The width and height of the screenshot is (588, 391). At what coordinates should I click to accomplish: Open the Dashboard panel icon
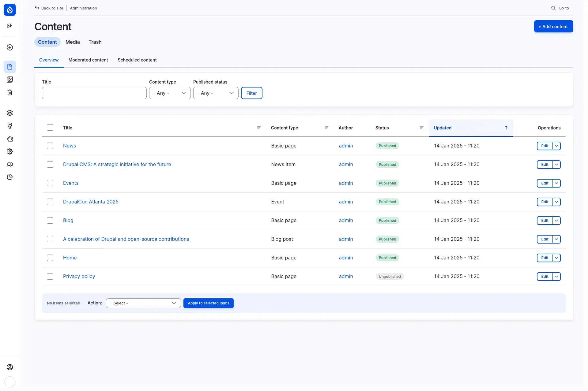point(10,26)
